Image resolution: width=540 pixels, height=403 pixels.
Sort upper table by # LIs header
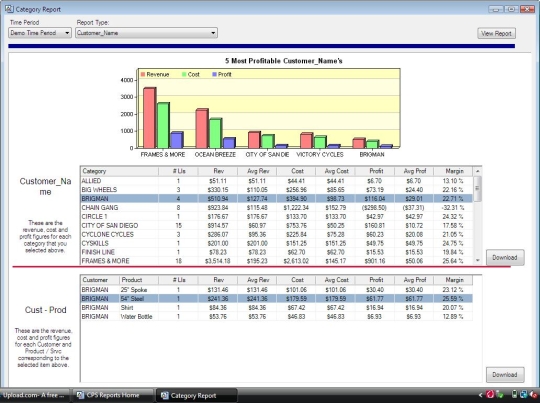coord(178,171)
